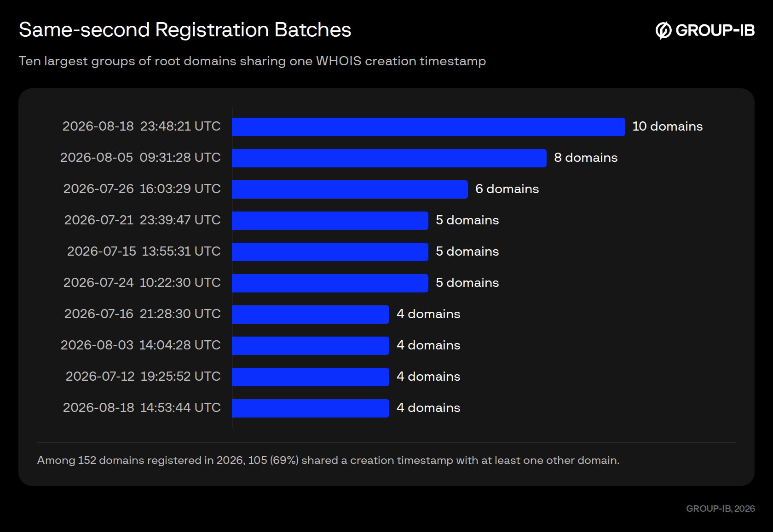
Task: Click the 'GROUP-IB, 2026' credit text
Action: (x=721, y=509)
